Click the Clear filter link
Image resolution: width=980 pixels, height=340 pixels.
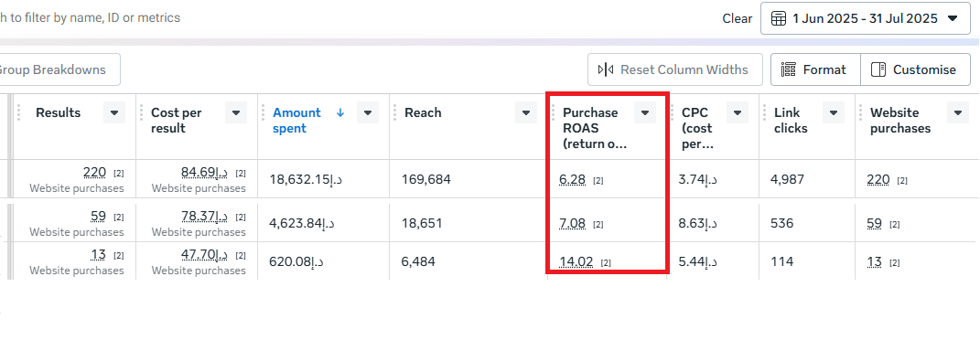tap(737, 18)
